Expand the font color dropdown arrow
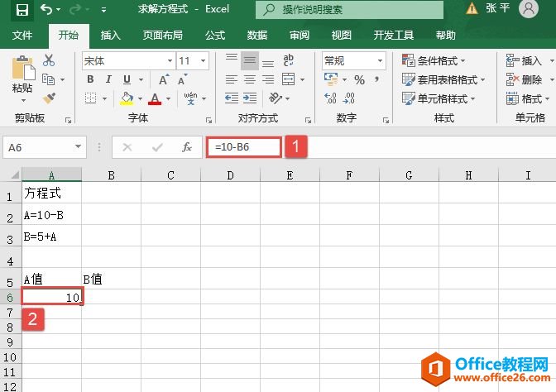The height and width of the screenshot is (392, 556). click(169, 98)
